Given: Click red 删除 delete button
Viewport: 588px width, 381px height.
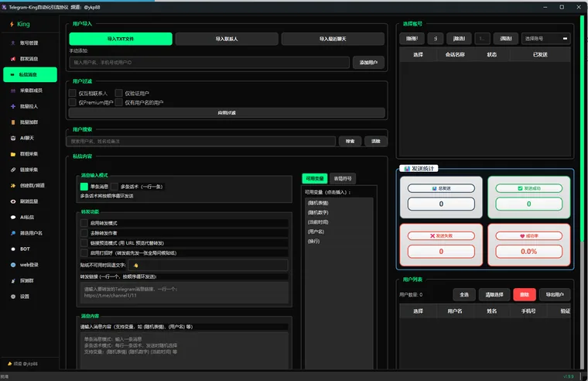Looking at the screenshot, I should [525, 295].
